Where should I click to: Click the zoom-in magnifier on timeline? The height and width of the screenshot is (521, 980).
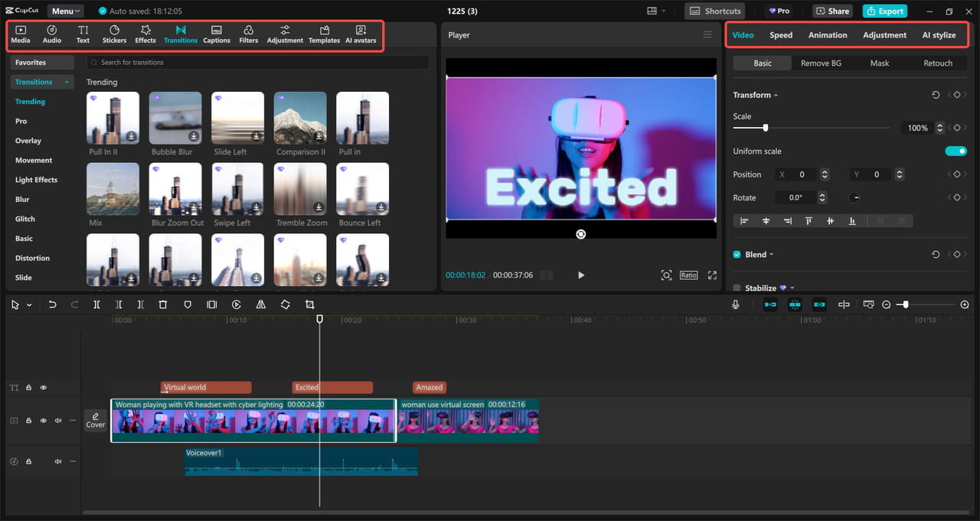pyautogui.click(x=965, y=304)
